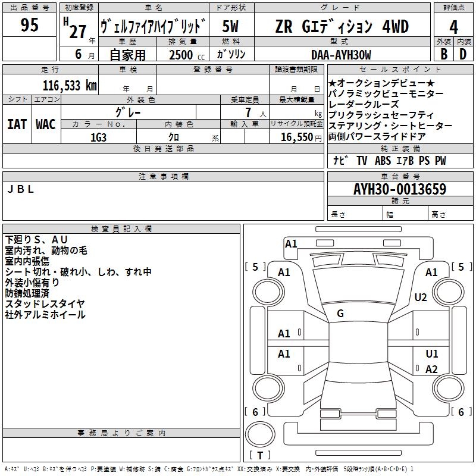Click ステアリング・シートヒーター sales point
476x476 pixels.
point(390,126)
